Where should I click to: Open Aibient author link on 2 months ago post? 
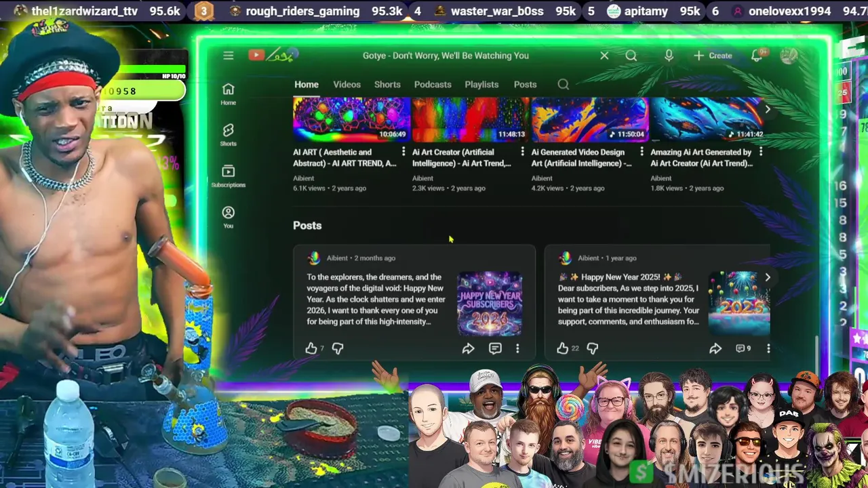point(337,258)
